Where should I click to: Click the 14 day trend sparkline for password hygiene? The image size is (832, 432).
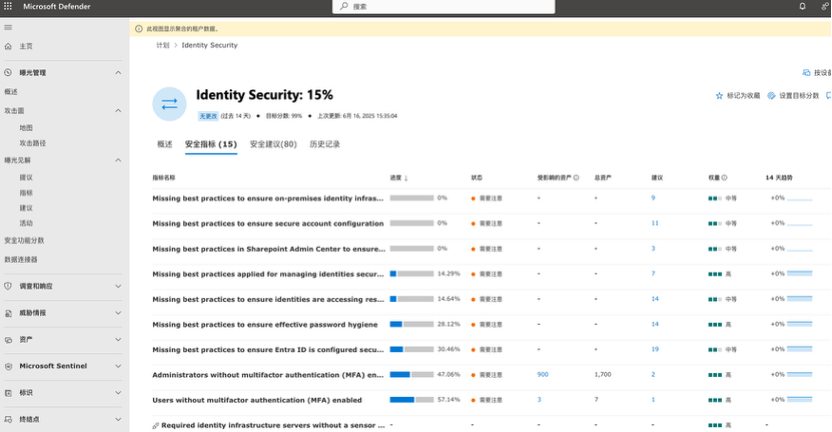[x=800, y=324]
